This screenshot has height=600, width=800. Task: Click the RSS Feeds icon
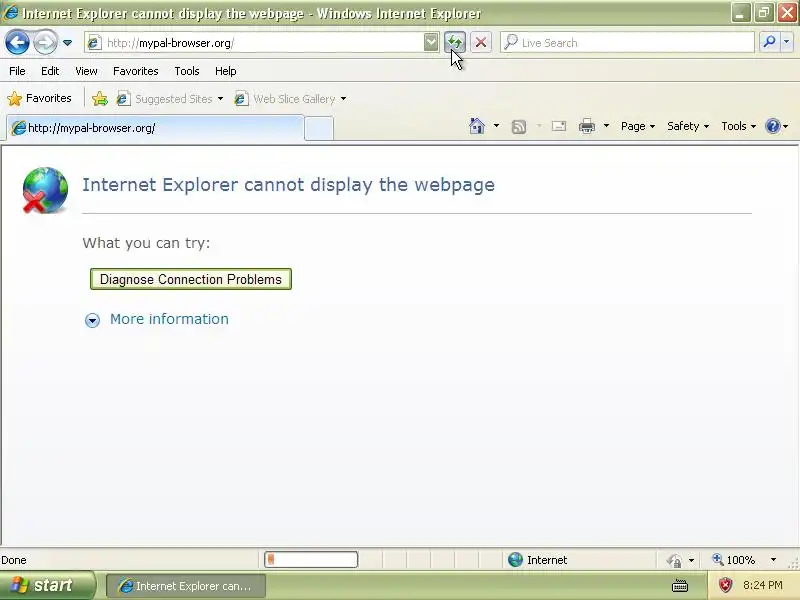[519, 127]
